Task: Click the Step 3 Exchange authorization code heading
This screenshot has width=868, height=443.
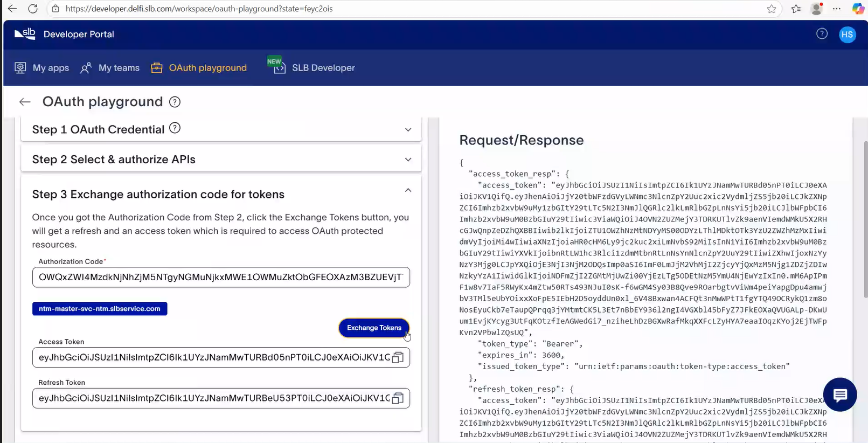Action: point(158,195)
